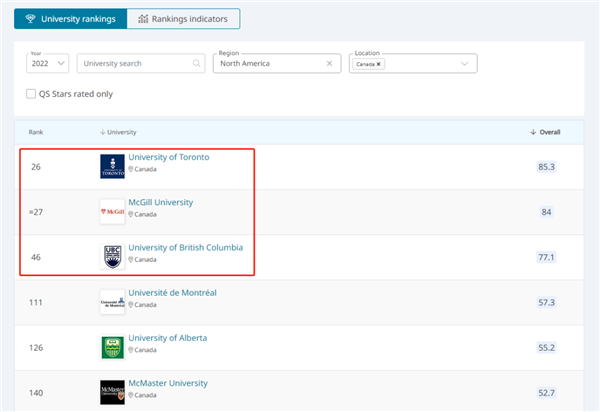Image resolution: width=600 pixels, height=412 pixels.
Task: Expand the Location dropdown arrow
Action: coord(465,64)
